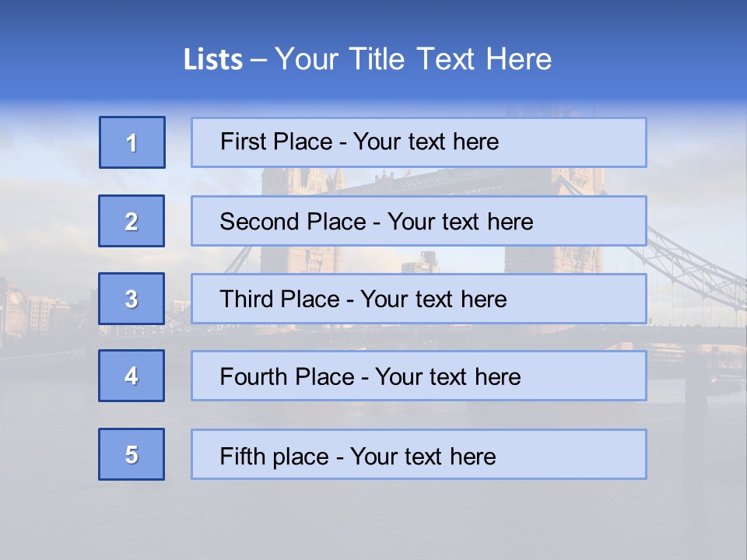The height and width of the screenshot is (560, 747).
Task: Select the "Second Place" text bar
Action: click(419, 221)
